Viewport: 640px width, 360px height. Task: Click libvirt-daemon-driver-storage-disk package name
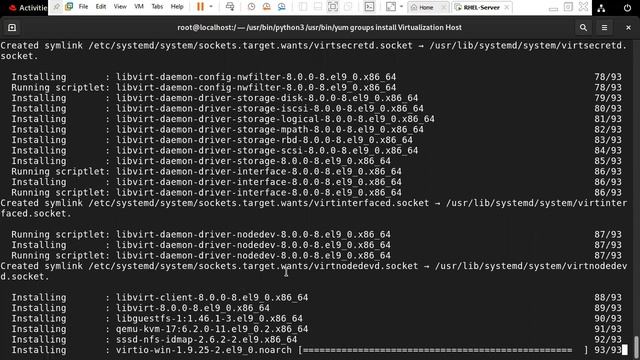point(267,98)
